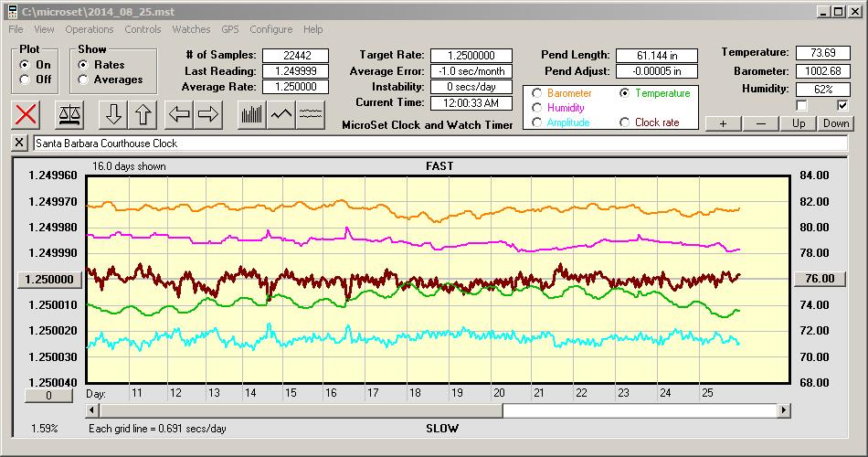The width and height of the screenshot is (868, 457).
Task: Click the red X delete button
Action: (26, 114)
